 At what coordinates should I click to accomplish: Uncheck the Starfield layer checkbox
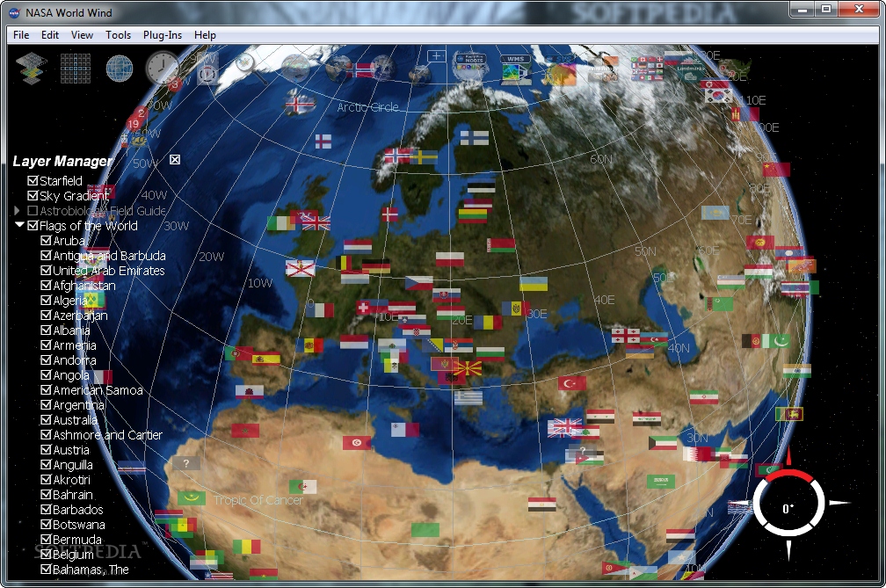point(33,181)
